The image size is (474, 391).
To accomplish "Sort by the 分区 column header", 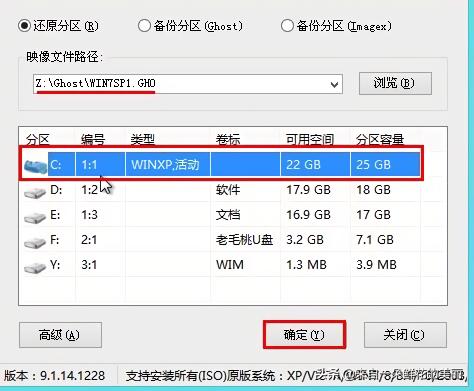I will point(38,139).
